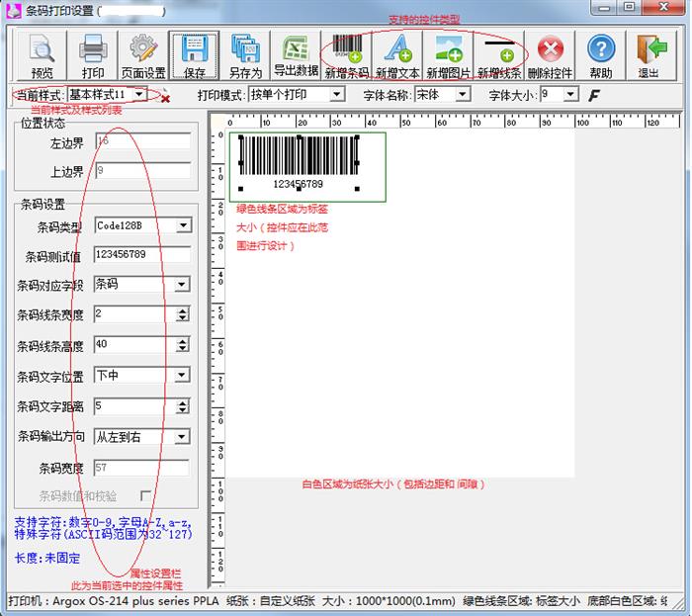Open the 打印模式 print mode dropdown
Screen dimensions: 692x616
click(x=337, y=95)
